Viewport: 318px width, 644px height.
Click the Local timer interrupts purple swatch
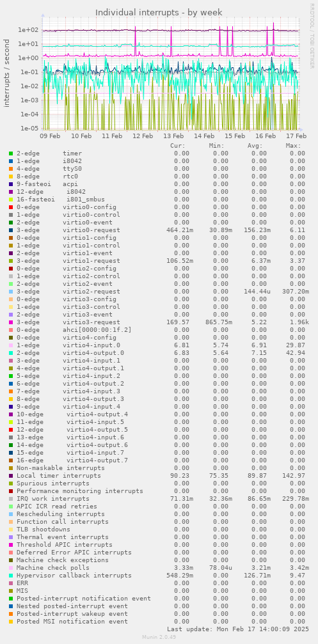(x=11, y=476)
